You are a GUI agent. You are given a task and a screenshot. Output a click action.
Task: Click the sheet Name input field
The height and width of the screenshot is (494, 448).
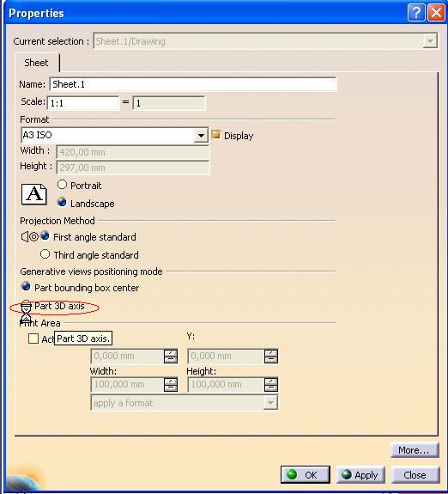coord(193,84)
